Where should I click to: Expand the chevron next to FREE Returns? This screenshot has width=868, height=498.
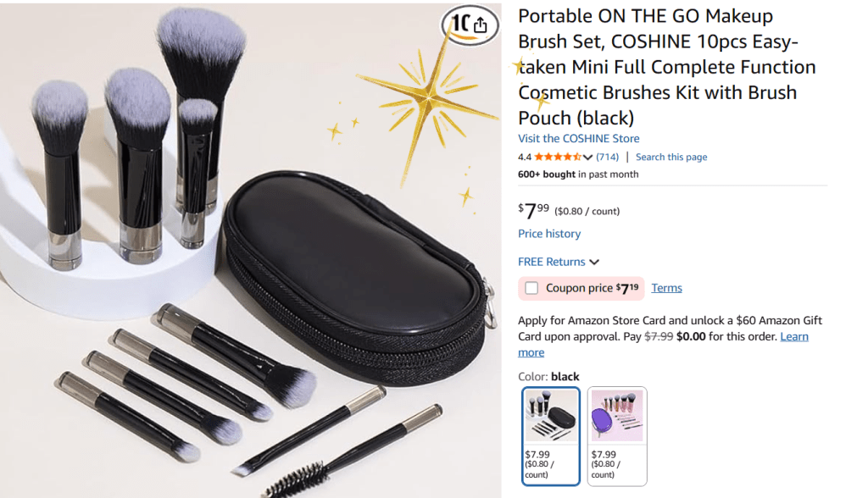(594, 263)
